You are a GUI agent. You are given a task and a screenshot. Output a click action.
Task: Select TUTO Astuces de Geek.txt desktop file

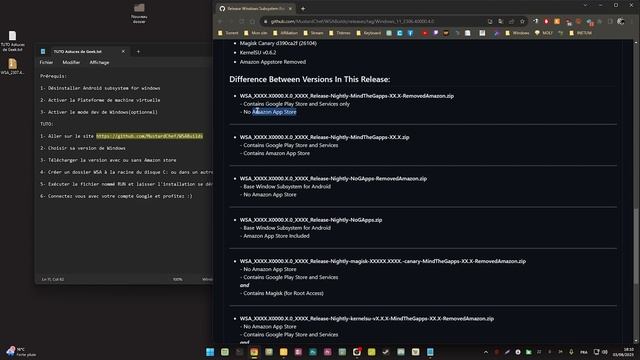[x=12, y=41]
